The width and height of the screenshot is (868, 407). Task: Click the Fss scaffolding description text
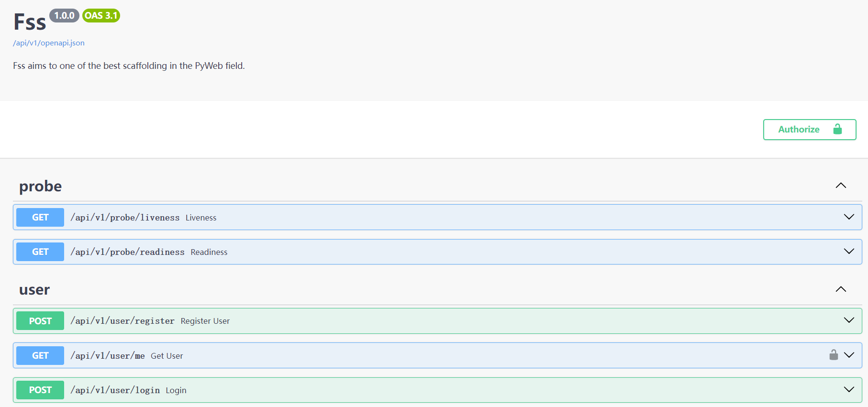click(x=129, y=66)
